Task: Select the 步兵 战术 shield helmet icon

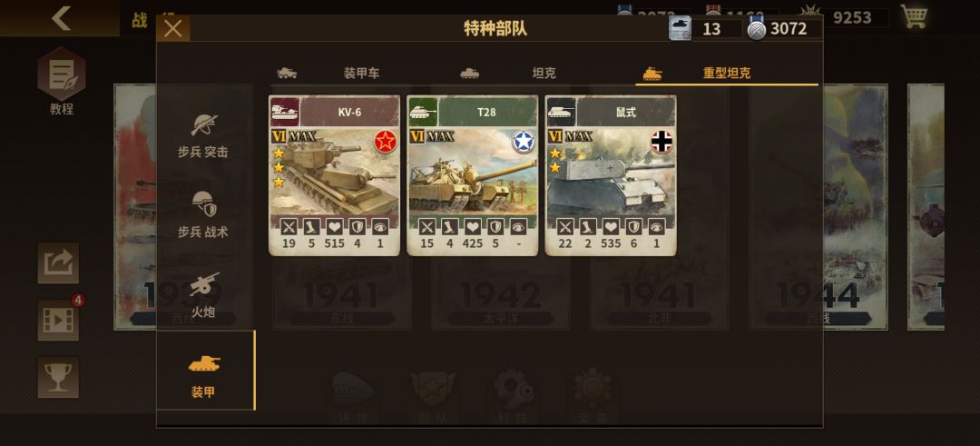Action: click(204, 203)
